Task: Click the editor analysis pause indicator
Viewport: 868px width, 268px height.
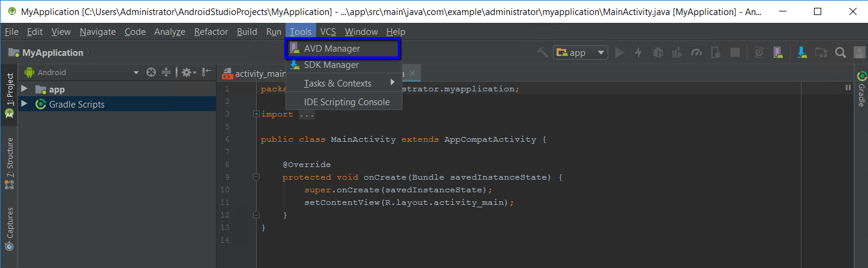Action: tap(848, 88)
